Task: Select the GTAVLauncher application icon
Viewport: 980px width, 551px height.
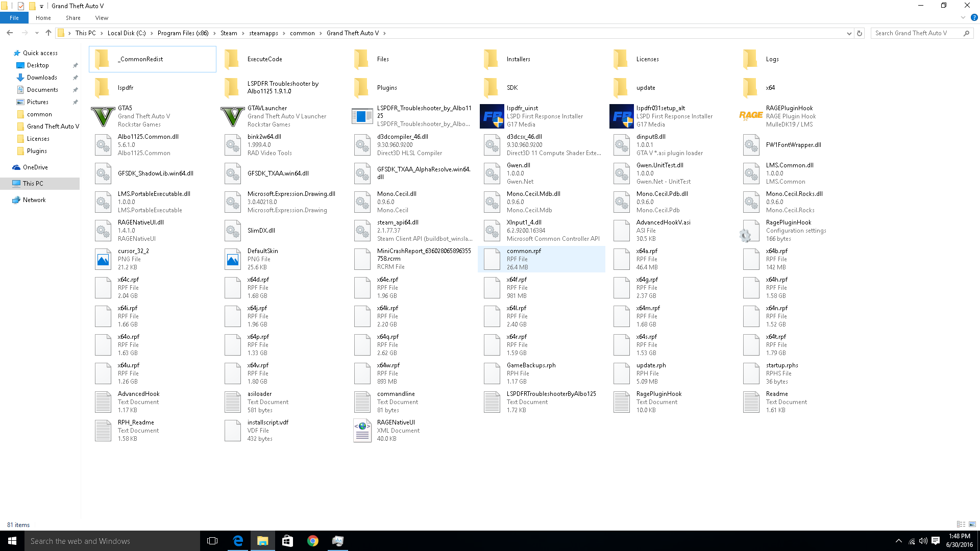Action: [x=232, y=116]
